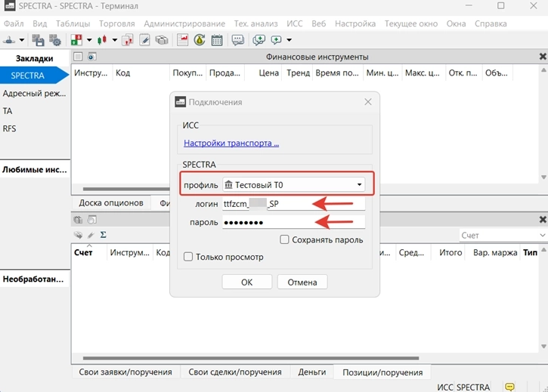The height and width of the screenshot is (392, 548).
Task: Toggle the small checkbox in Финансовые инструменты header
Action: (x=78, y=57)
